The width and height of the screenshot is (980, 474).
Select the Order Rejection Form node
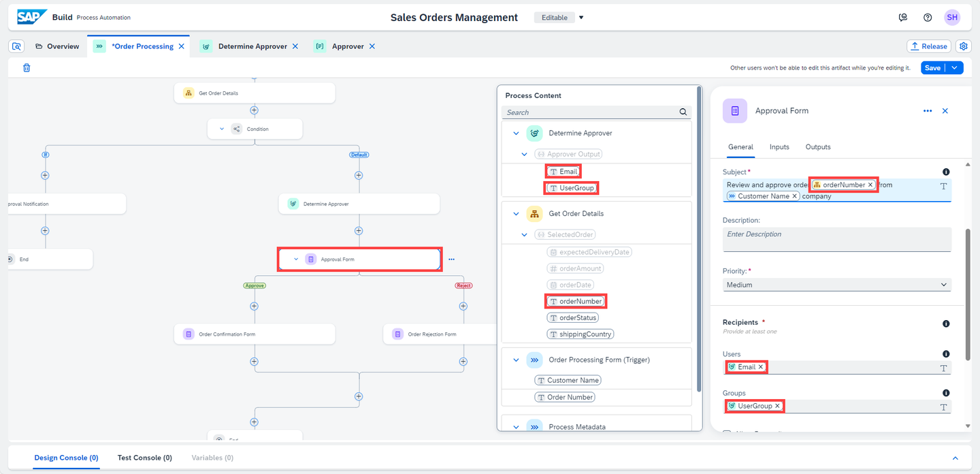[440, 334]
